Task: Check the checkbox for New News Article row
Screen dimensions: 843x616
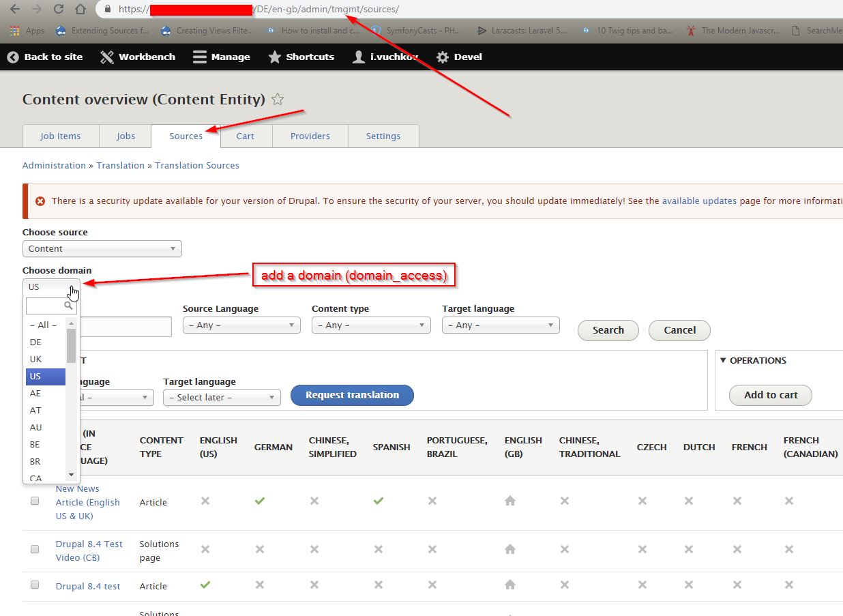Action: [x=34, y=500]
